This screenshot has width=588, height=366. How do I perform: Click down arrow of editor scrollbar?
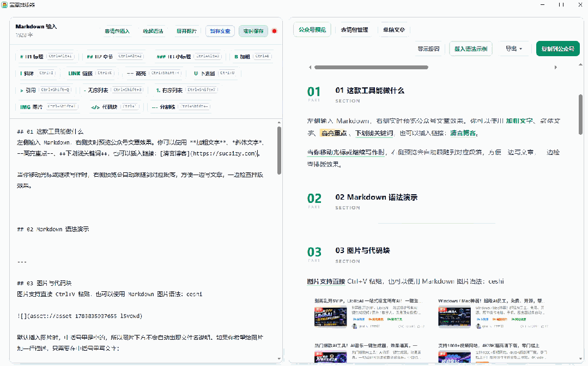(x=280, y=359)
